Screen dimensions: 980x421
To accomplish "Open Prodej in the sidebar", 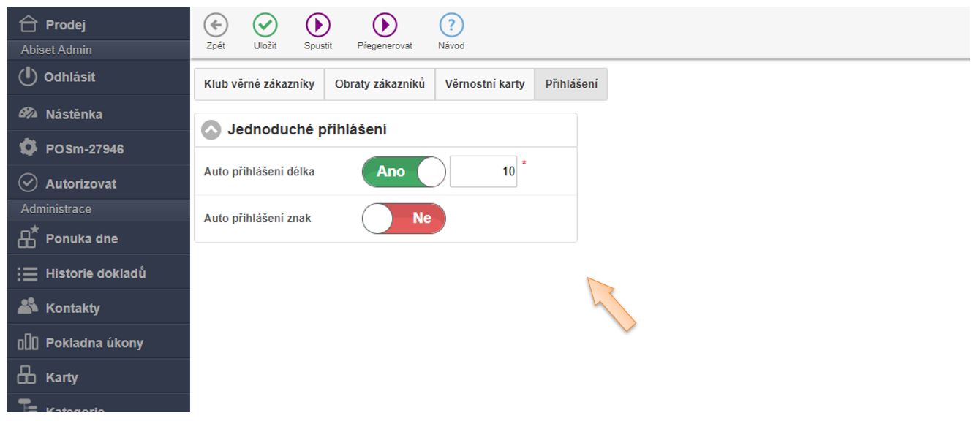I will (x=65, y=26).
